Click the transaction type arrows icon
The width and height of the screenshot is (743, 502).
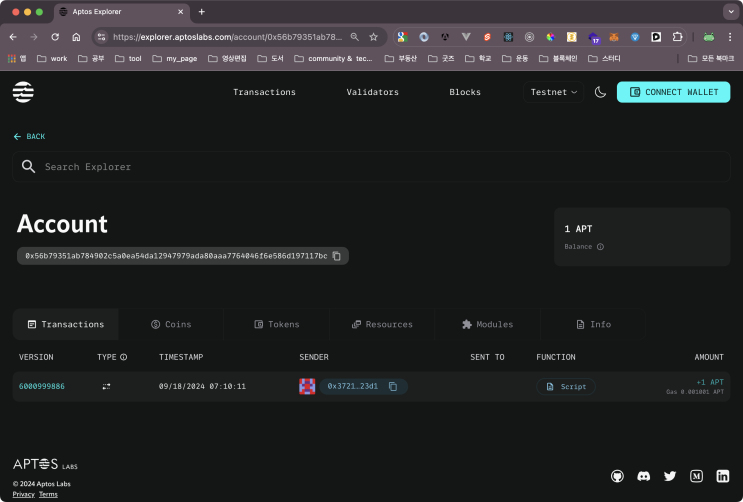pos(106,386)
